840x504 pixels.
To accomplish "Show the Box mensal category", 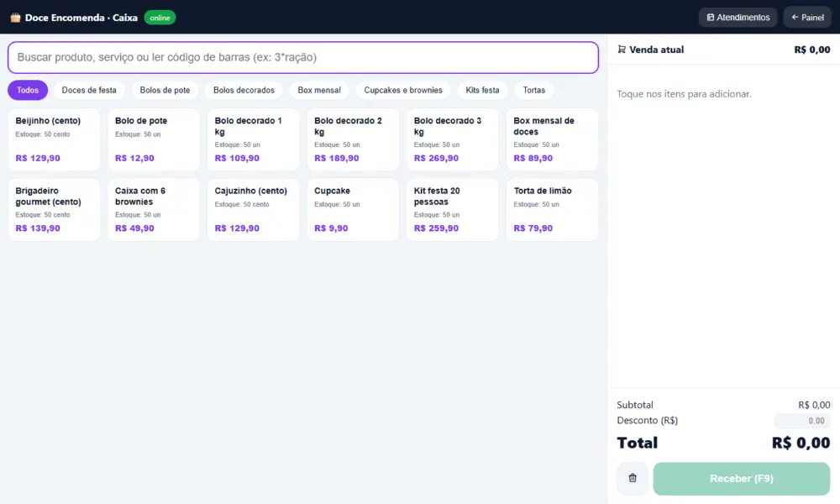I will (x=319, y=90).
